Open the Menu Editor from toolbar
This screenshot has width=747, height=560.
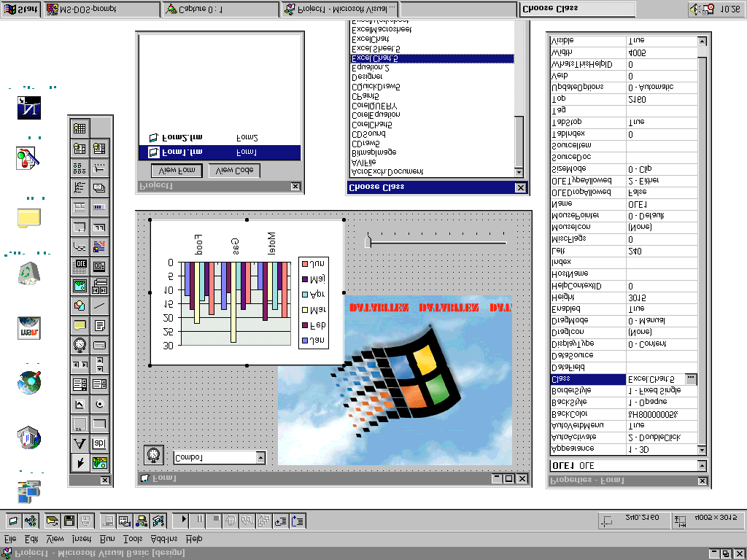tap(108, 521)
